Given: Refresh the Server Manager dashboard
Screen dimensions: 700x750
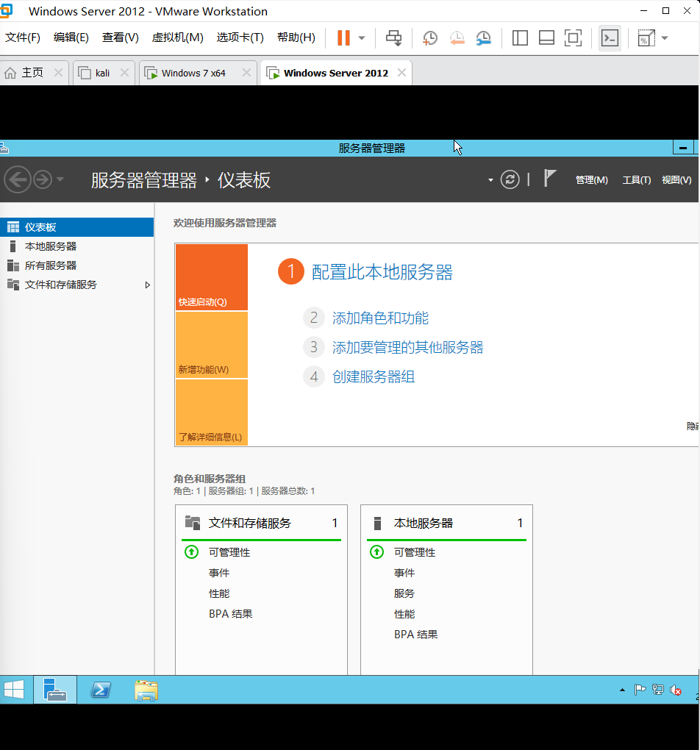Looking at the screenshot, I should pos(510,180).
